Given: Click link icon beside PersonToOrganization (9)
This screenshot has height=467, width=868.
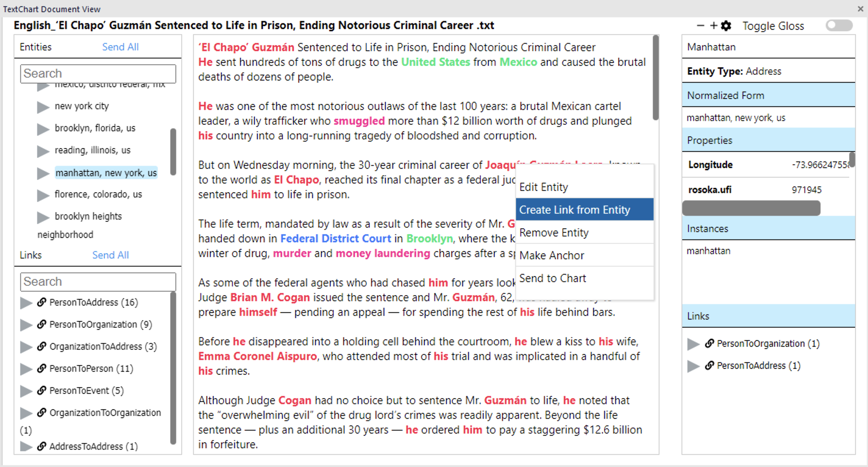Looking at the screenshot, I should point(42,324).
